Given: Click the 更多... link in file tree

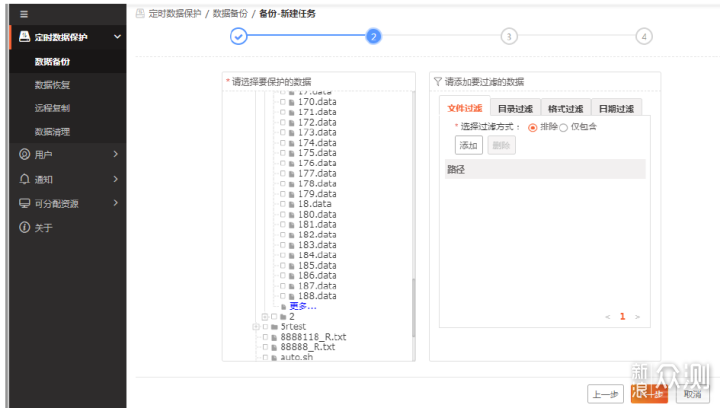Looking at the screenshot, I should click(x=303, y=306).
